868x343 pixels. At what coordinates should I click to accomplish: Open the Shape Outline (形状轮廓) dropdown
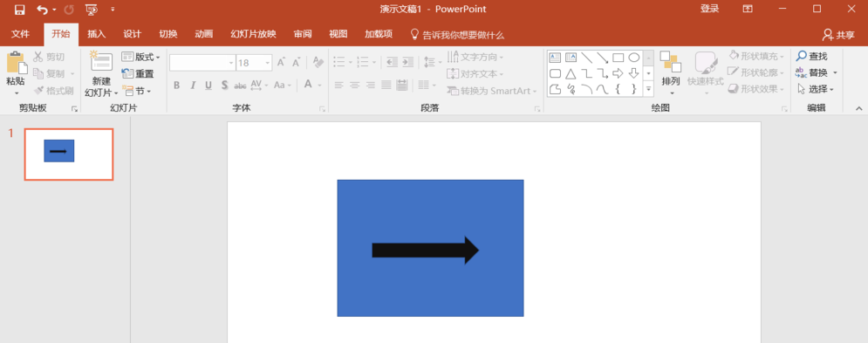coord(756,72)
